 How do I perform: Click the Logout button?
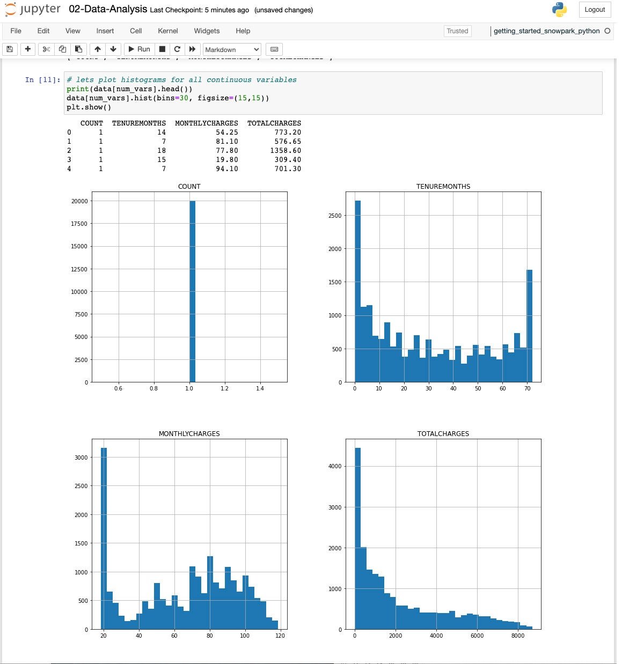click(x=594, y=10)
